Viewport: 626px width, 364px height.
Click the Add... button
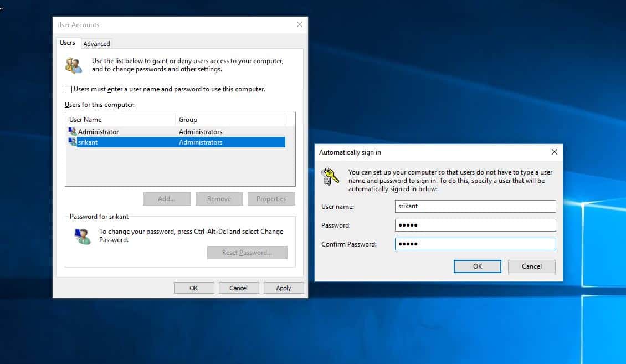coord(167,199)
